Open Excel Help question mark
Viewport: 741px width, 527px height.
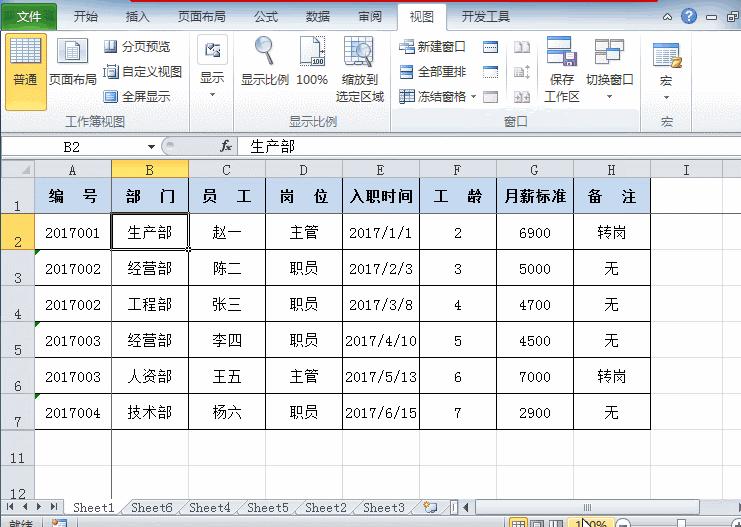689,17
